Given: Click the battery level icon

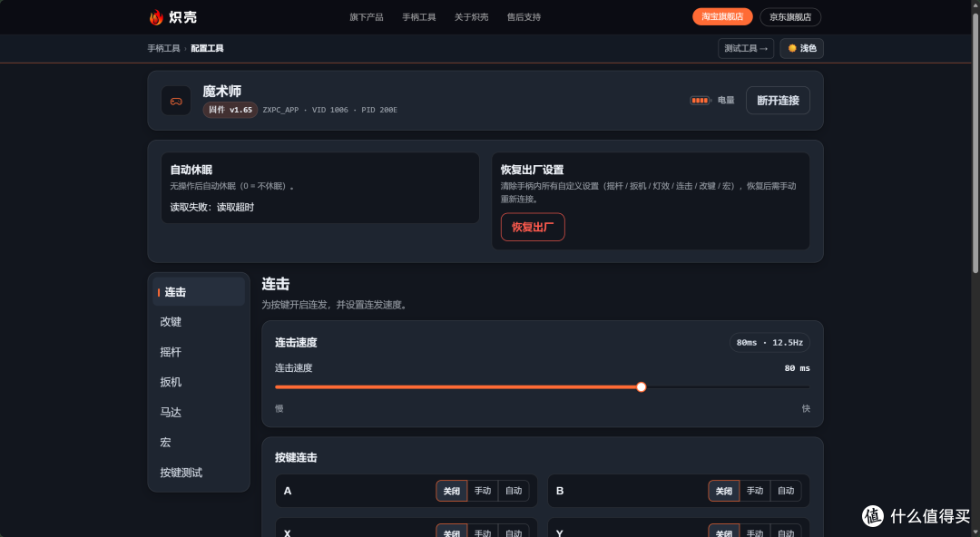Looking at the screenshot, I should [700, 100].
